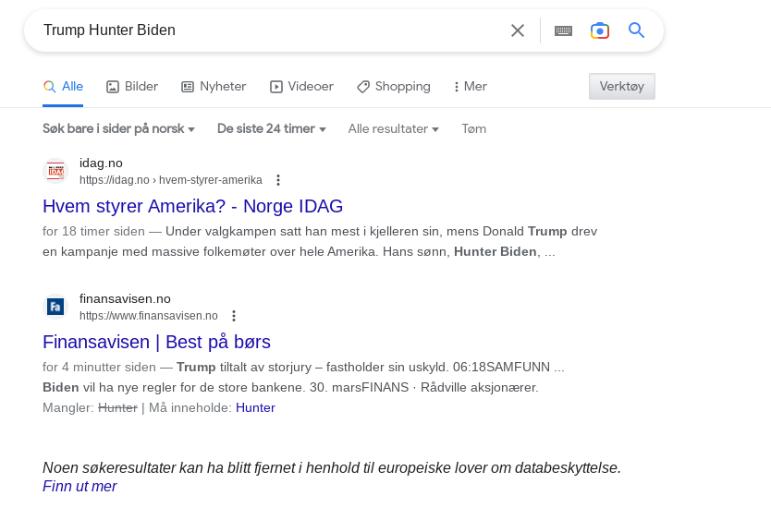Click 'Tøm' to clear filters

click(x=473, y=129)
